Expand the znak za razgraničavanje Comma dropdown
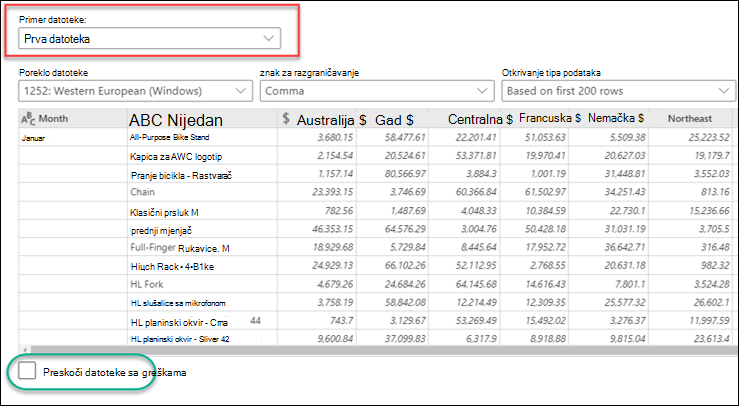 pyautogui.click(x=377, y=91)
